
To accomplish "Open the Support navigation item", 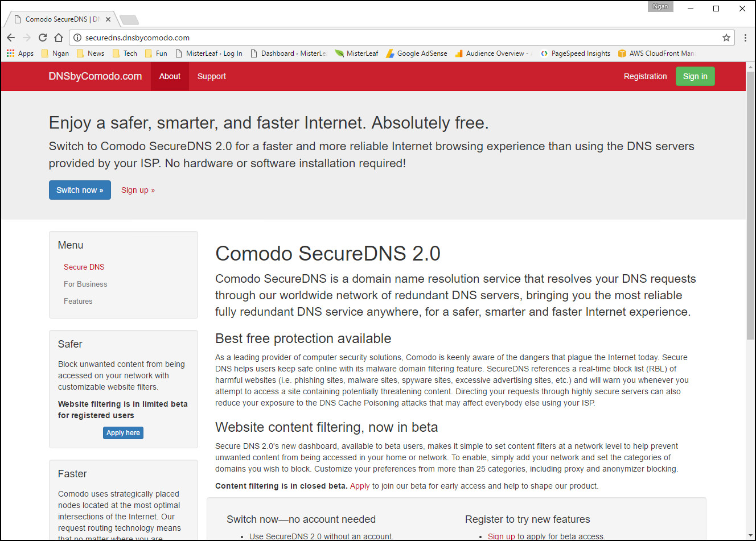I will [x=212, y=76].
